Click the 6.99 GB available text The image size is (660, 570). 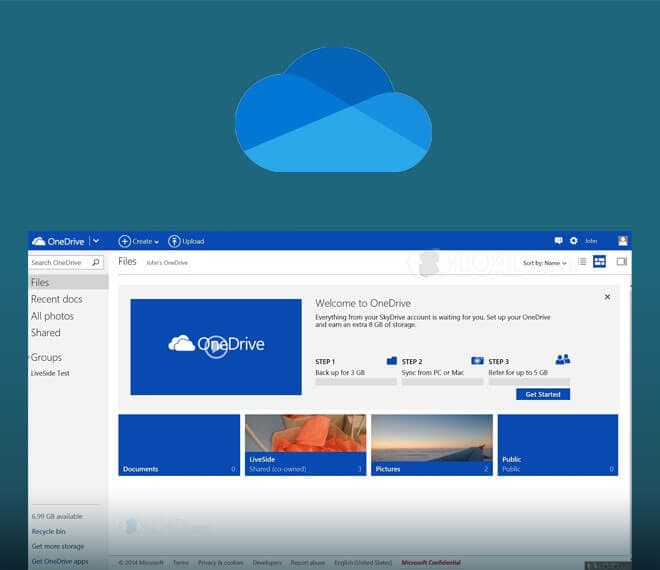click(x=57, y=517)
